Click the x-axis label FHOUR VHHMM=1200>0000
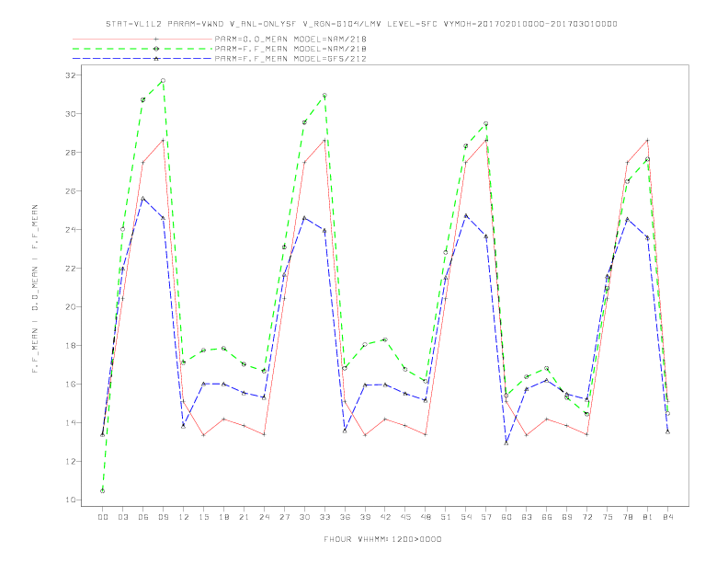 click(x=382, y=539)
